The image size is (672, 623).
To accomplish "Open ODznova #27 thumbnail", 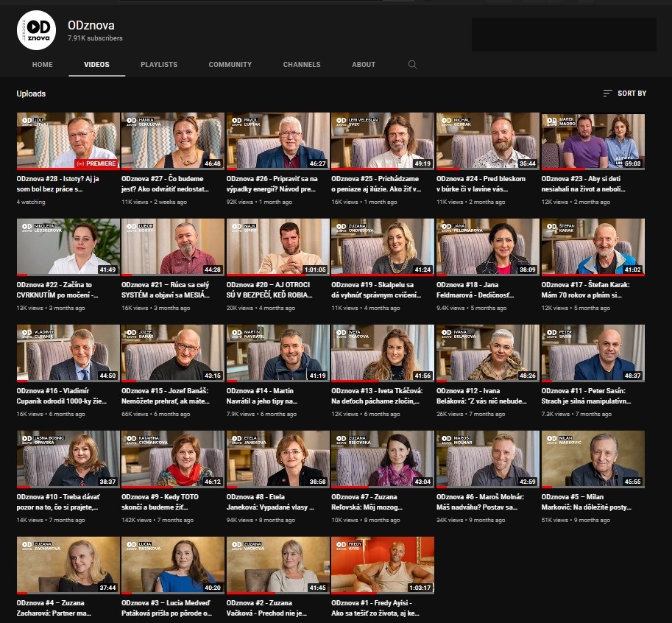I will tap(173, 141).
